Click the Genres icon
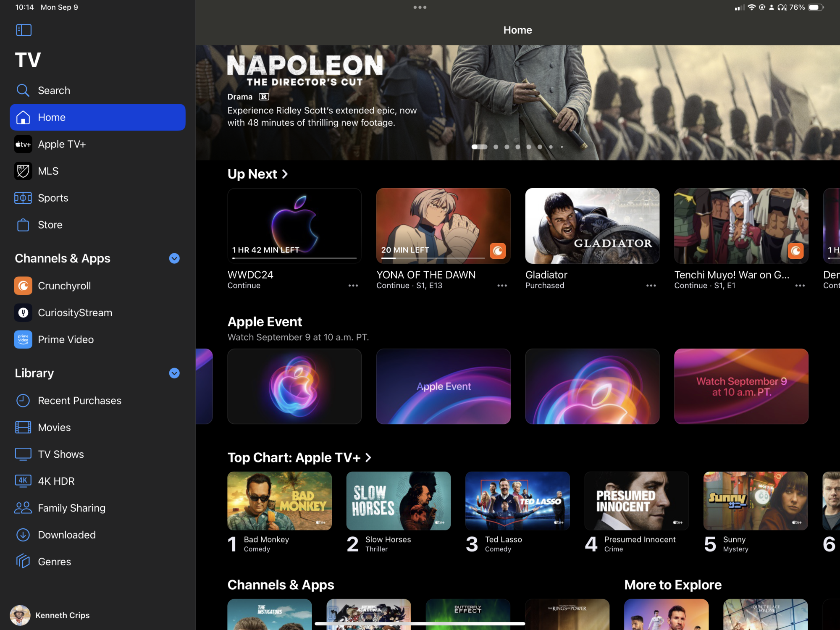The height and width of the screenshot is (630, 840). point(23,562)
